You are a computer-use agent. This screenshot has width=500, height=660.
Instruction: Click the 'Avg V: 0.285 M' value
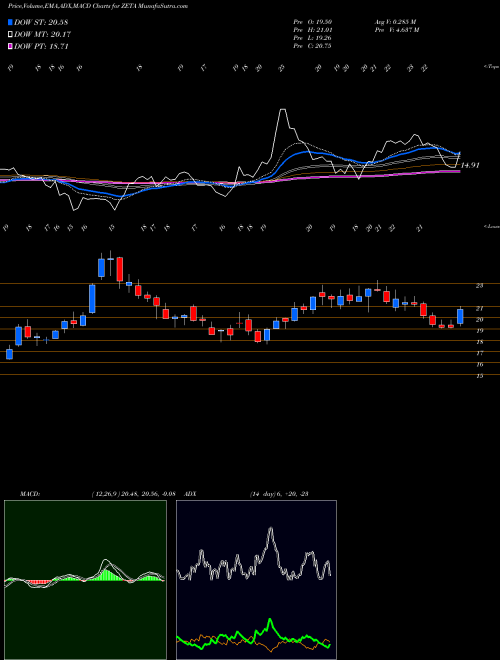[395, 22]
